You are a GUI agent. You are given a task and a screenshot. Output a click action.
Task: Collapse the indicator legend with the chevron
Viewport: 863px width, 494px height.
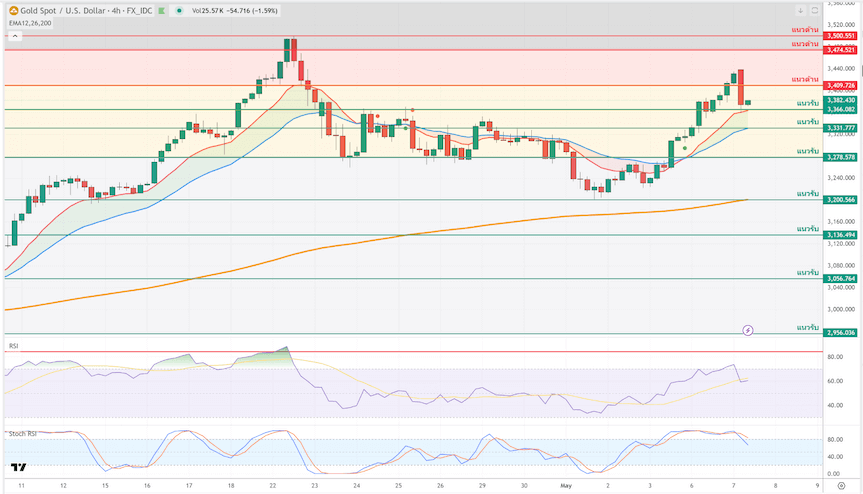(x=15, y=36)
